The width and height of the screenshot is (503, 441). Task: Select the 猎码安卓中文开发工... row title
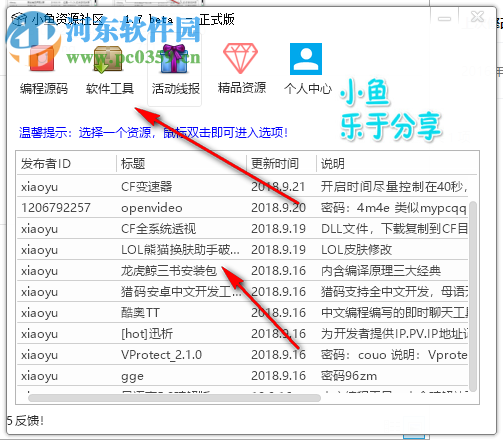181,292
